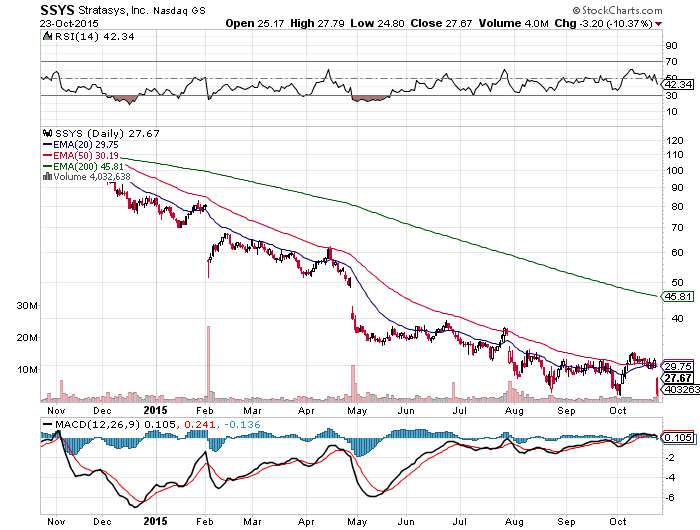Click the 27.67 last price tag

(x=678, y=378)
